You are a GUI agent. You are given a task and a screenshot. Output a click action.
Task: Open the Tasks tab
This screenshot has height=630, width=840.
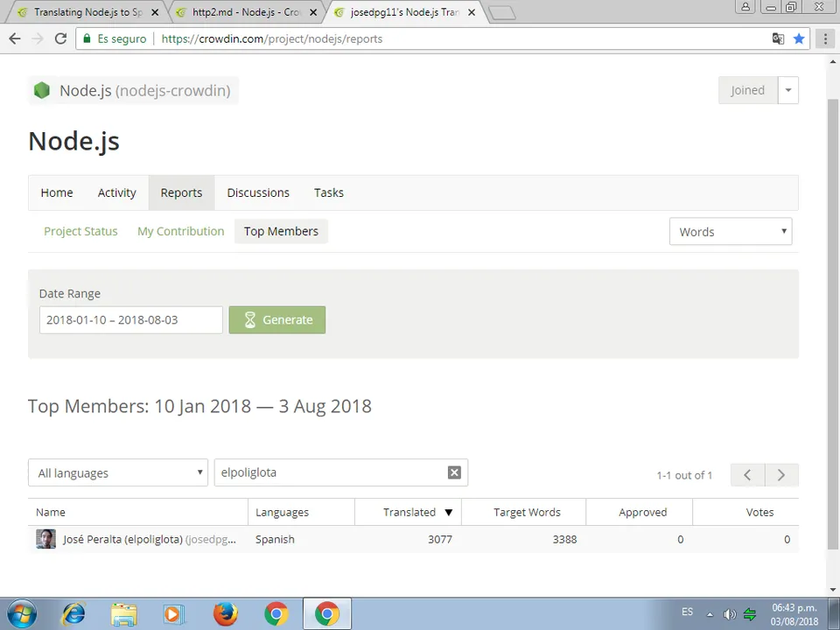[x=329, y=192]
